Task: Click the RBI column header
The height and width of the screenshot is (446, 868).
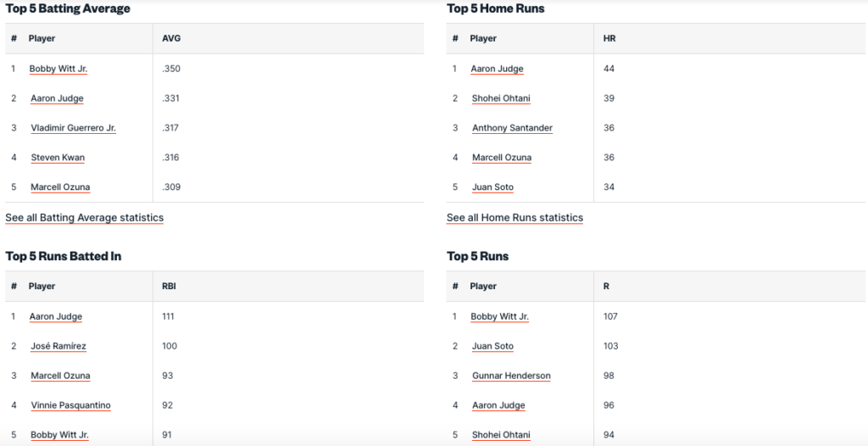Action: coord(169,287)
